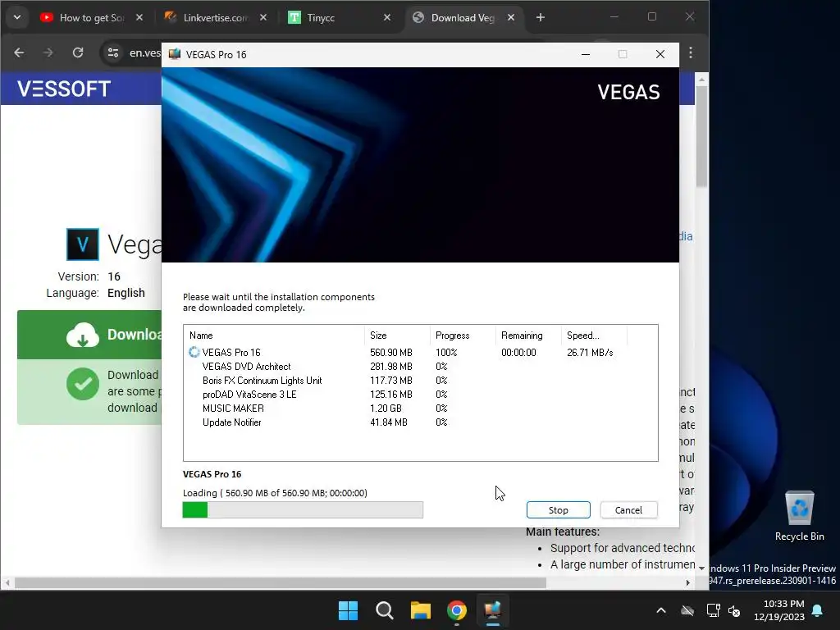Click the Chrome horizontal scrollbar thumb

281,583
